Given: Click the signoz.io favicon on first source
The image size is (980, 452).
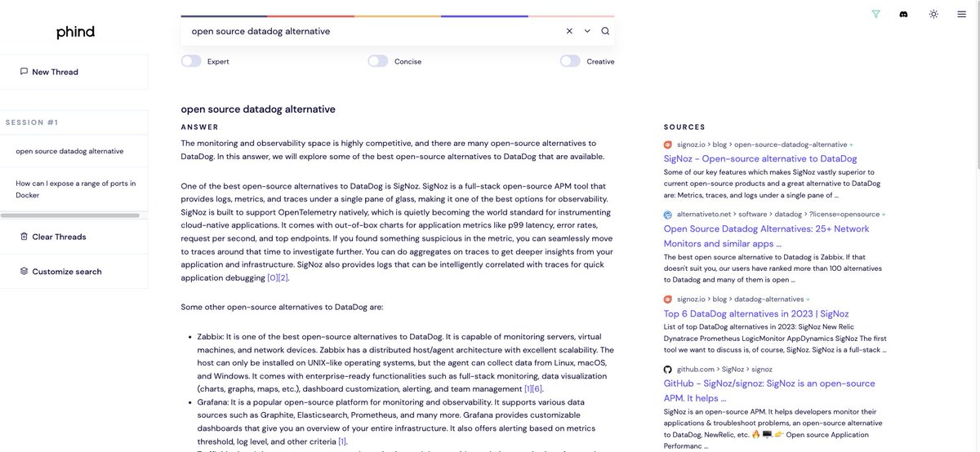Looking at the screenshot, I should click(668, 144).
